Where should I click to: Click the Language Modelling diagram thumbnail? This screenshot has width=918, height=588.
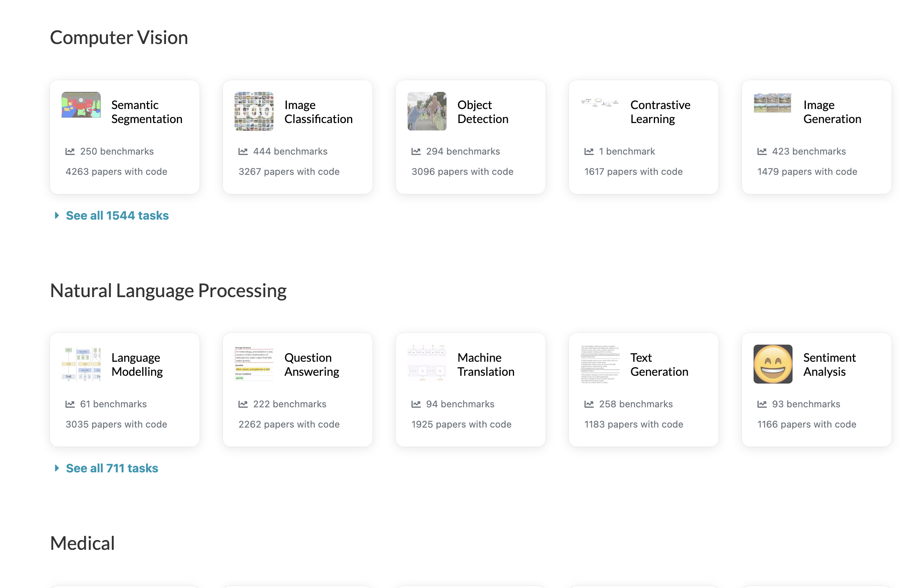coord(81,364)
